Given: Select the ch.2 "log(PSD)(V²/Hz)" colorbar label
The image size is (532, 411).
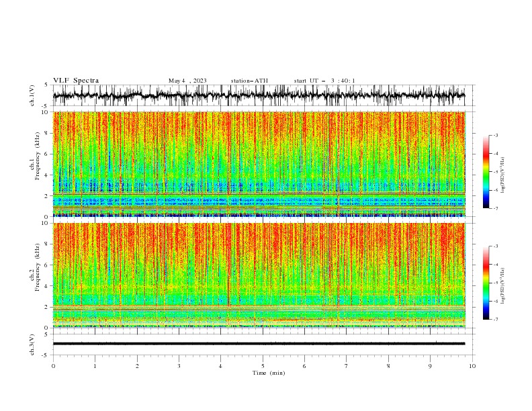Looking at the screenshot, I should click(503, 285).
